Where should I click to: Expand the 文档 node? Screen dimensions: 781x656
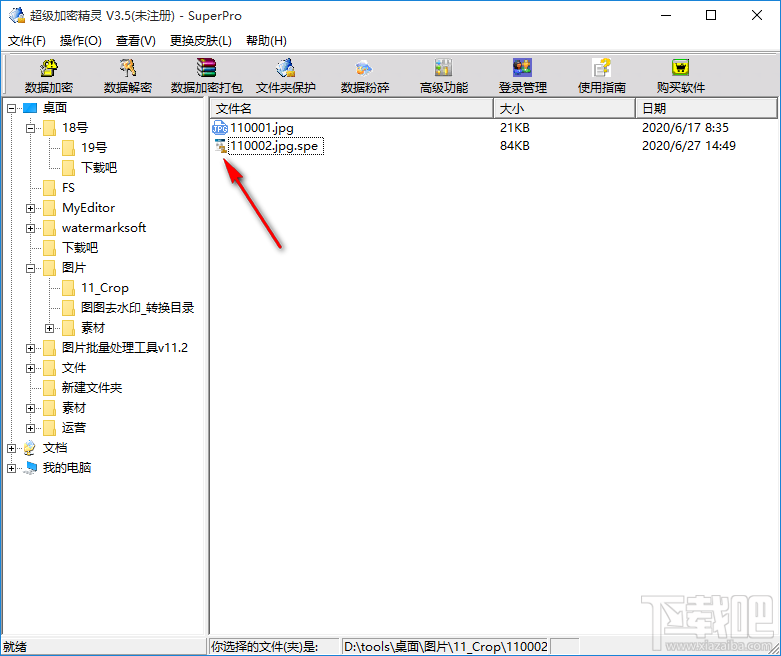coord(11,448)
